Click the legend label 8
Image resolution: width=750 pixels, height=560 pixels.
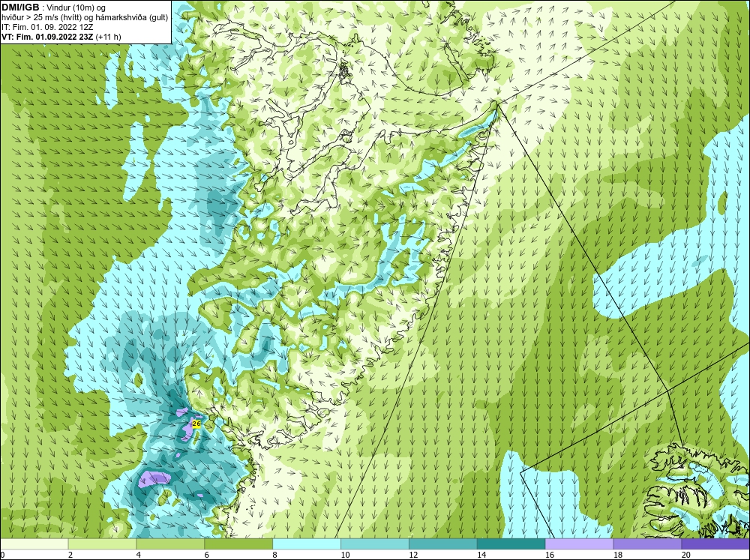pyautogui.click(x=275, y=555)
